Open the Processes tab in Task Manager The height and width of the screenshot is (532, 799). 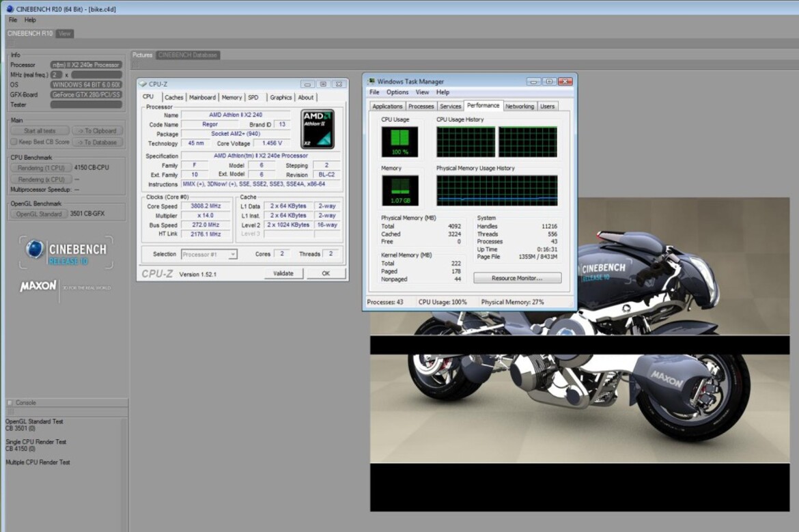[x=421, y=106]
